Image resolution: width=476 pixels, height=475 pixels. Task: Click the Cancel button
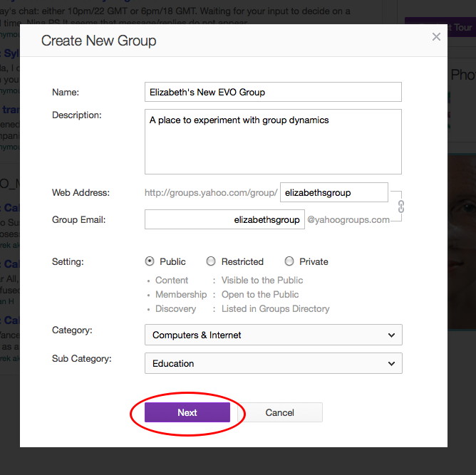279,412
